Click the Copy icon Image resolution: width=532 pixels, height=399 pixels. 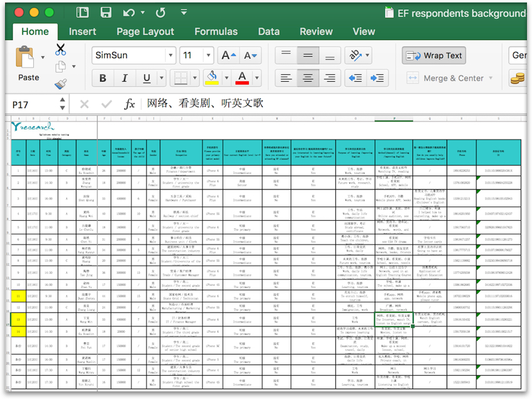coord(60,66)
